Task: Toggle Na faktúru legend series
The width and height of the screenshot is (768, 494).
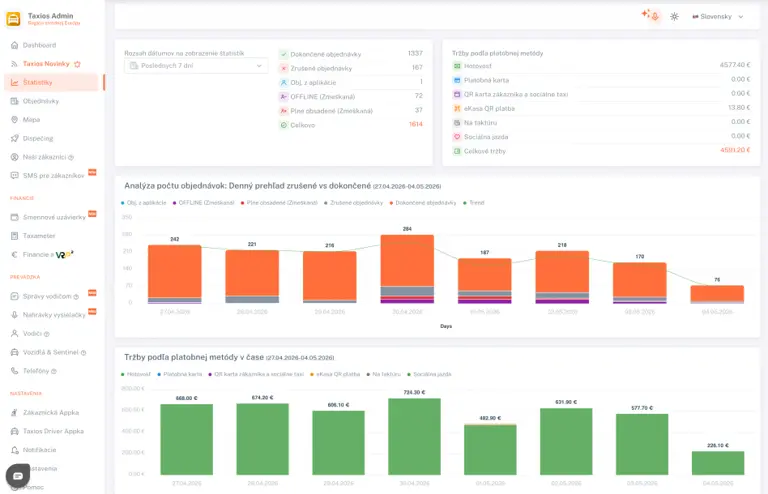Action: (384, 374)
